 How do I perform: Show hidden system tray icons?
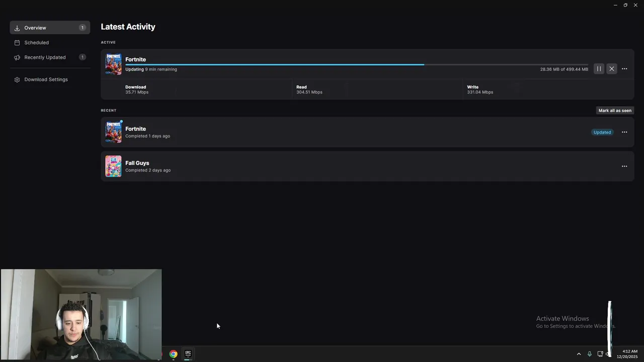(x=579, y=354)
